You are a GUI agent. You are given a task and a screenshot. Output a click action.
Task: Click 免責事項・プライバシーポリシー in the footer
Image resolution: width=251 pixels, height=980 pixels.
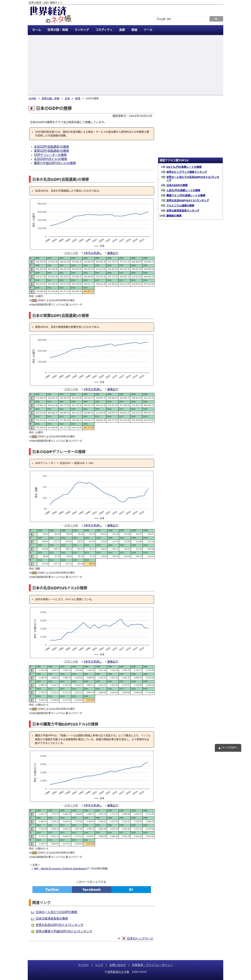click(x=152, y=965)
